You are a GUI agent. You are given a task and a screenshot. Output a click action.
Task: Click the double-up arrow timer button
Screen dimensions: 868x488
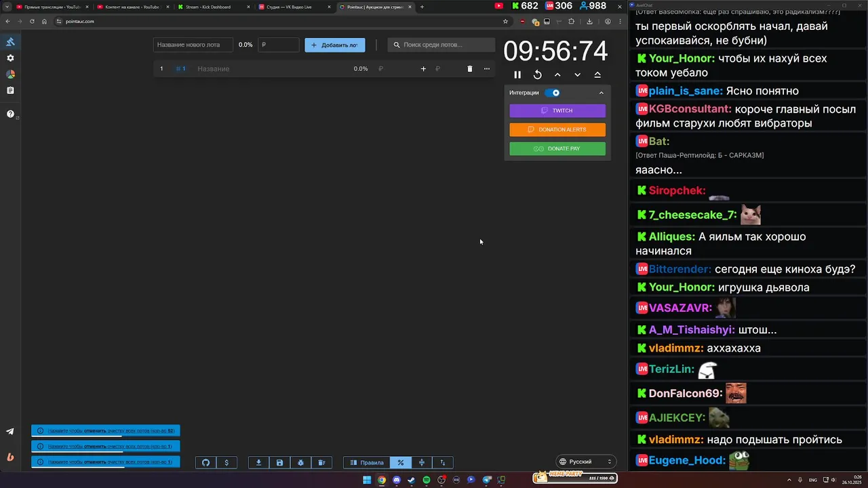tap(597, 75)
